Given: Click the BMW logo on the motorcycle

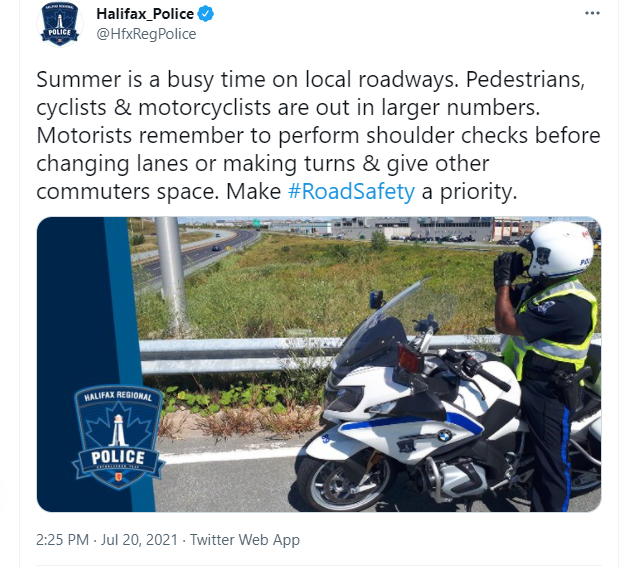Looking at the screenshot, I should pyautogui.click(x=444, y=436).
